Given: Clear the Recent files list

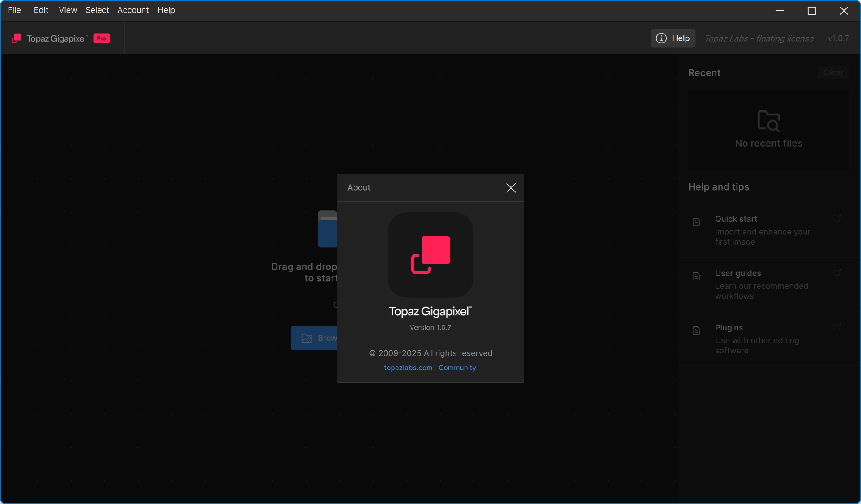Looking at the screenshot, I should click(x=833, y=72).
